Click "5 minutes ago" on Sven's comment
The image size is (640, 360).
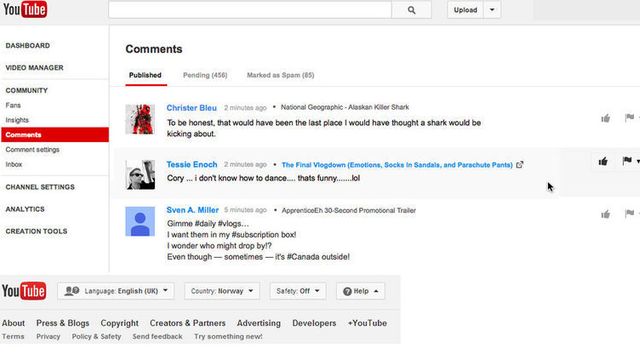pyautogui.click(x=245, y=210)
